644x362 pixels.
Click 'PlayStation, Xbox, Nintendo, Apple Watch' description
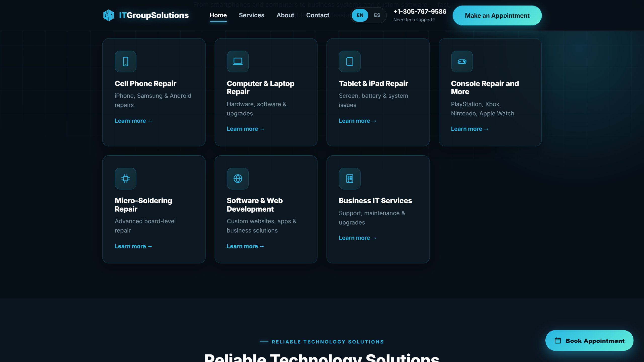482,109
